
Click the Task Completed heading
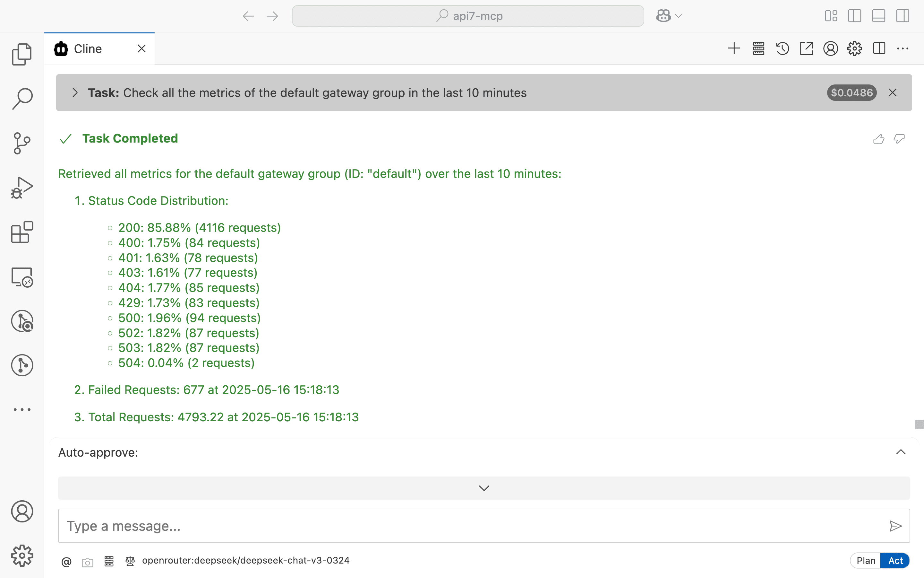pyautogui.click(x=130, y=138)
